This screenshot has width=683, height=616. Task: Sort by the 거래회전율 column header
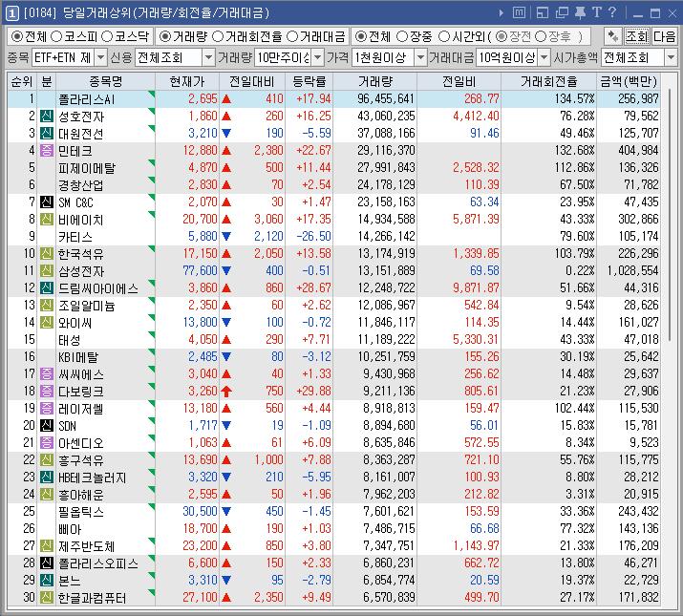tap(549, 81)
